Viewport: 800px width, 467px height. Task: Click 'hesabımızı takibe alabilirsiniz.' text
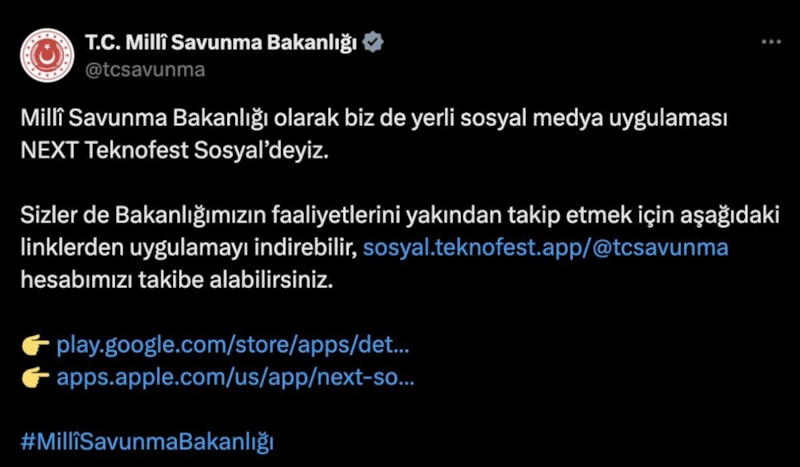177,280
